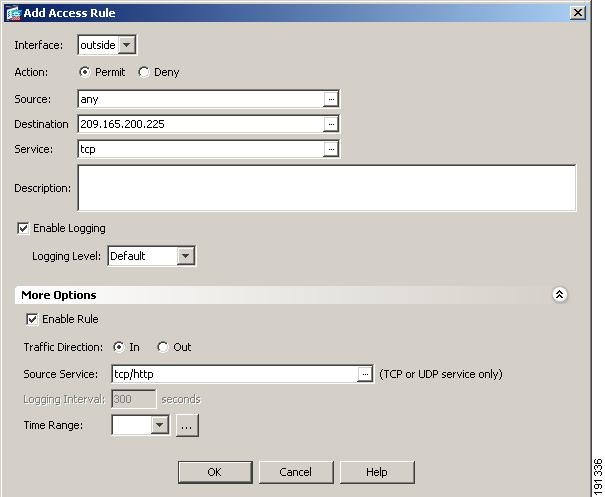The height and width of the screenshot is (497, 605).
Task: Open the Source Service browse ellipsis button
Action: tap(365, 374)
